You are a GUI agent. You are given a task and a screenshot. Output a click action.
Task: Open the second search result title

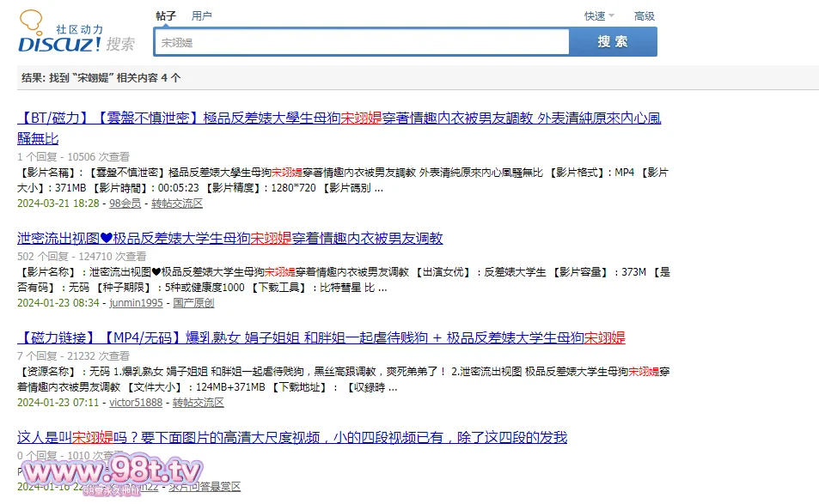click(x=230, y=238)
